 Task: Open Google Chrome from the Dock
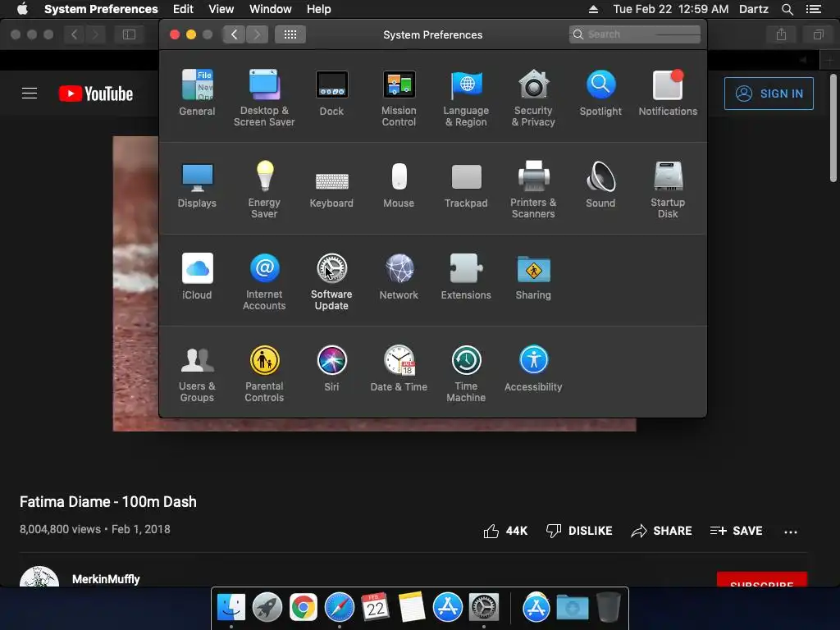pyautogui.click(x=304, y=608)
